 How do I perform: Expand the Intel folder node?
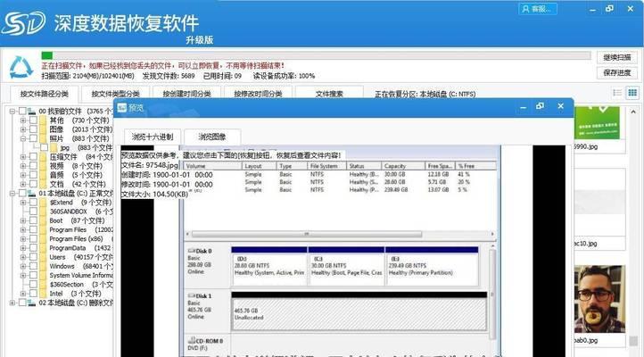(23, 294)
